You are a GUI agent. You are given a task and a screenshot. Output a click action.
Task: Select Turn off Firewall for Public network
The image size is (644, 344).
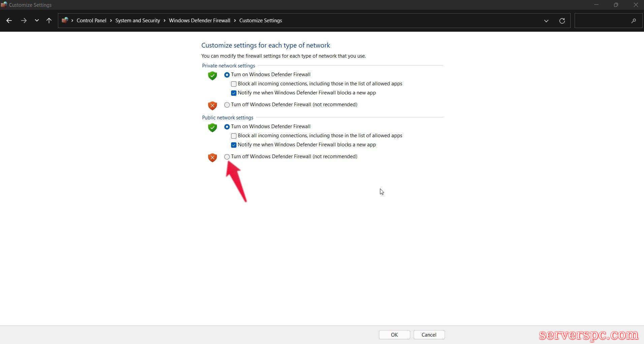(227, 157)
